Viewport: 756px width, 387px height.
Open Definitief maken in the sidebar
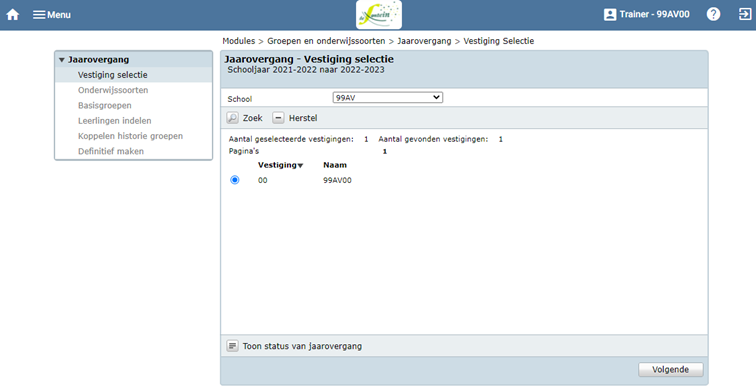(x=111, y=151)
